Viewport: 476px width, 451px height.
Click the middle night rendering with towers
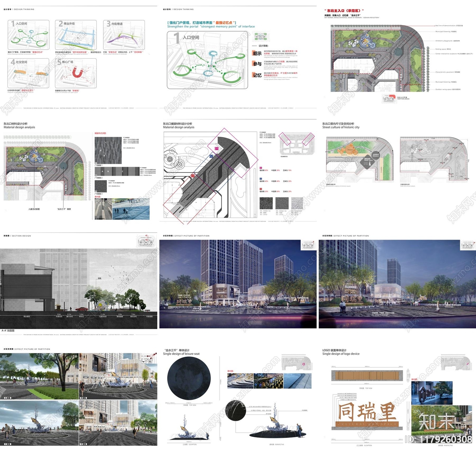(238, 284)
